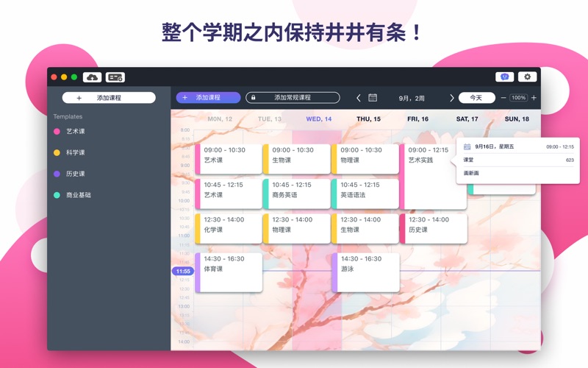This screenshot has width=588, height=368.
Task: Go to previous week with left chevron
Action: coord(359,98)
